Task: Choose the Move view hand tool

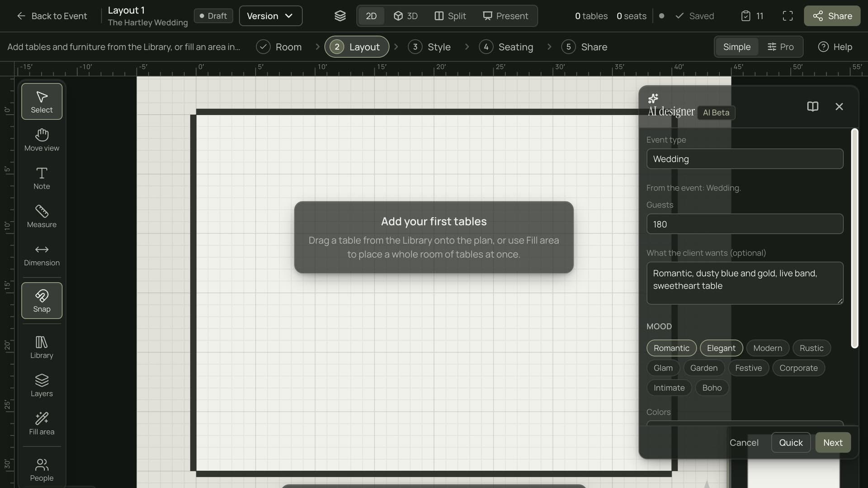Action: pos(42,140)
